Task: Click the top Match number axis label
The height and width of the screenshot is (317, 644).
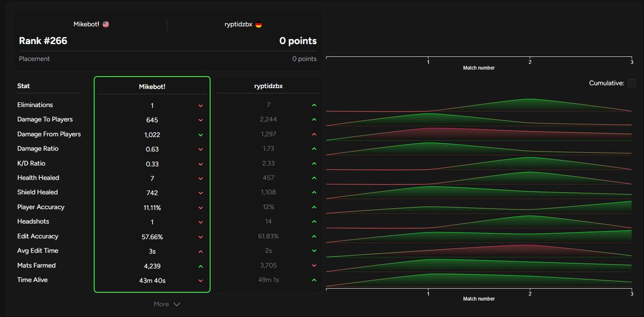Action: (x=479, y=68)
